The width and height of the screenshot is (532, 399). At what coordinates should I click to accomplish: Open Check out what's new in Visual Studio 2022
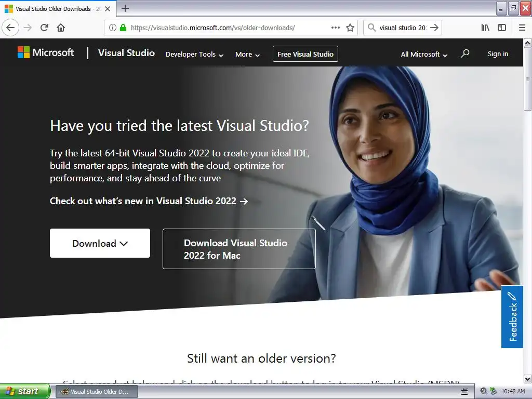(149, 201)
